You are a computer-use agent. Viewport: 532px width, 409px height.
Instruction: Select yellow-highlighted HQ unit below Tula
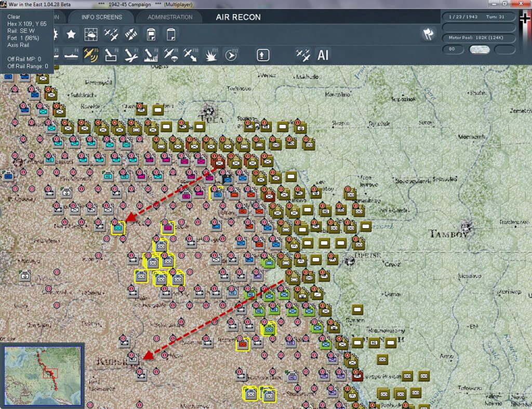(x=217, y=193)
